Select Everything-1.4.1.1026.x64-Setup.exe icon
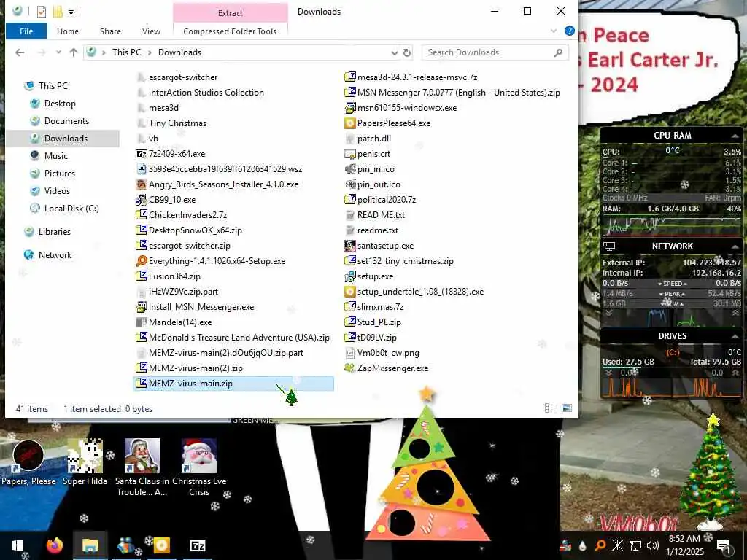The width and height of the screenshot is (747, 560). [142, 261]
